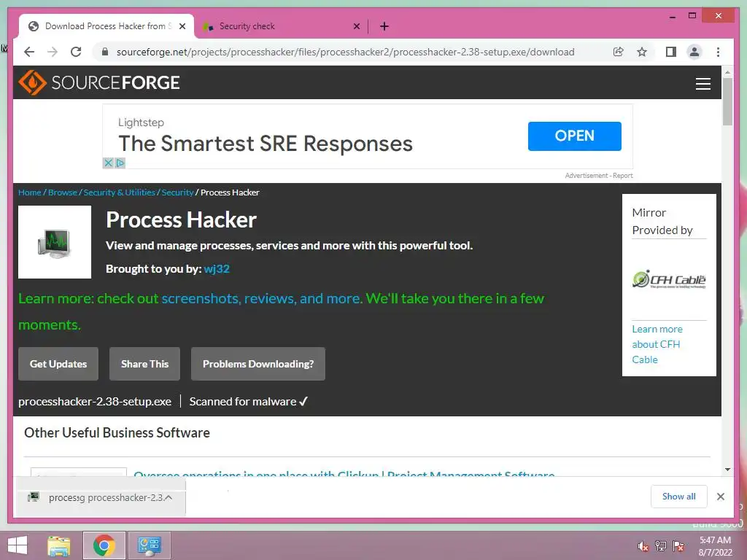Open Security & Utilities breadcrumb
747x560 pixels.
point(119,192)
